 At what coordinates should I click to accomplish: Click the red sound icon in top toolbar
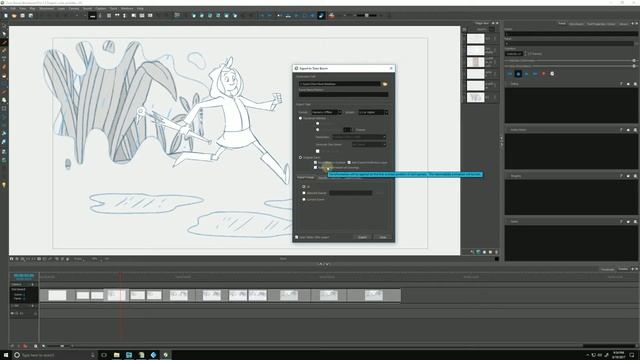tap(331, 16)
